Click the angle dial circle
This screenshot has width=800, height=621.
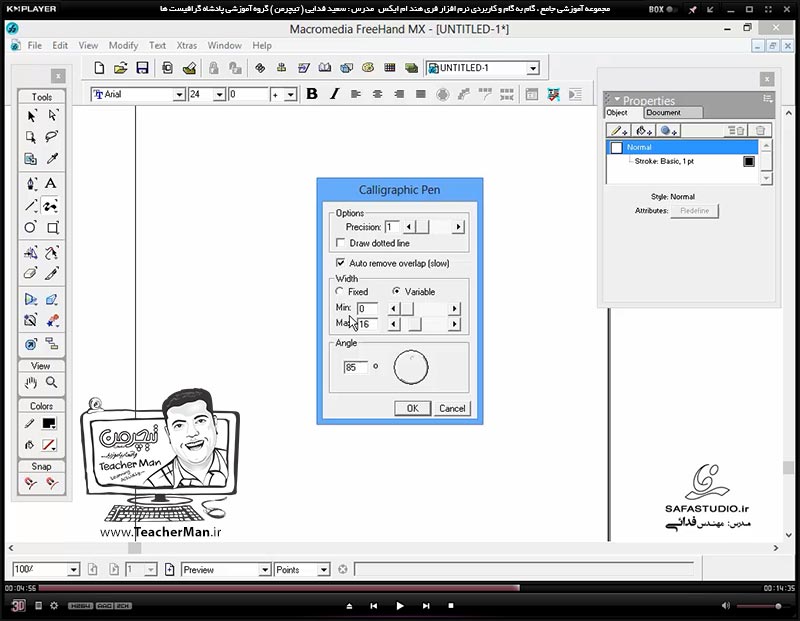pyautogui.click(x=411, y=367)
